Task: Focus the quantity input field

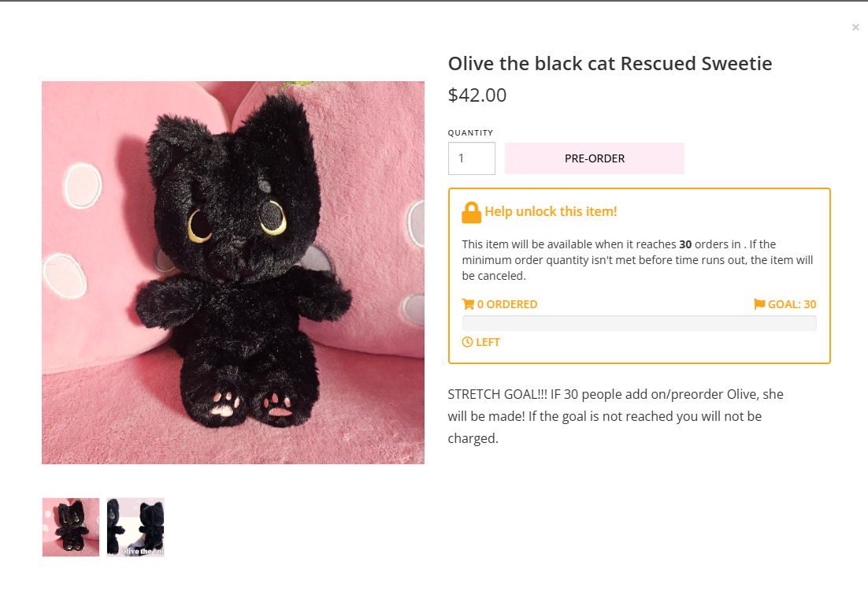Action: 471,158
